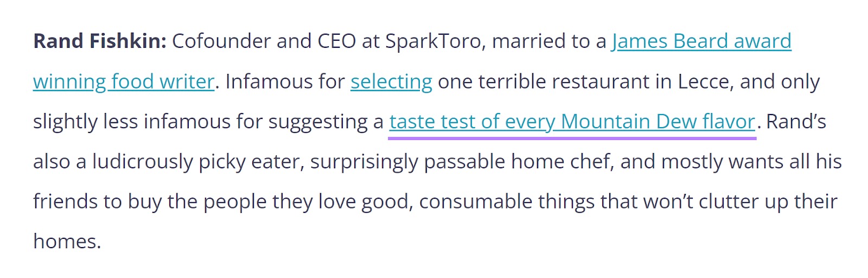This screenshot has height=278, width=868.
Task: Click the word "Cofounder"
Action: tap(221, 41)
